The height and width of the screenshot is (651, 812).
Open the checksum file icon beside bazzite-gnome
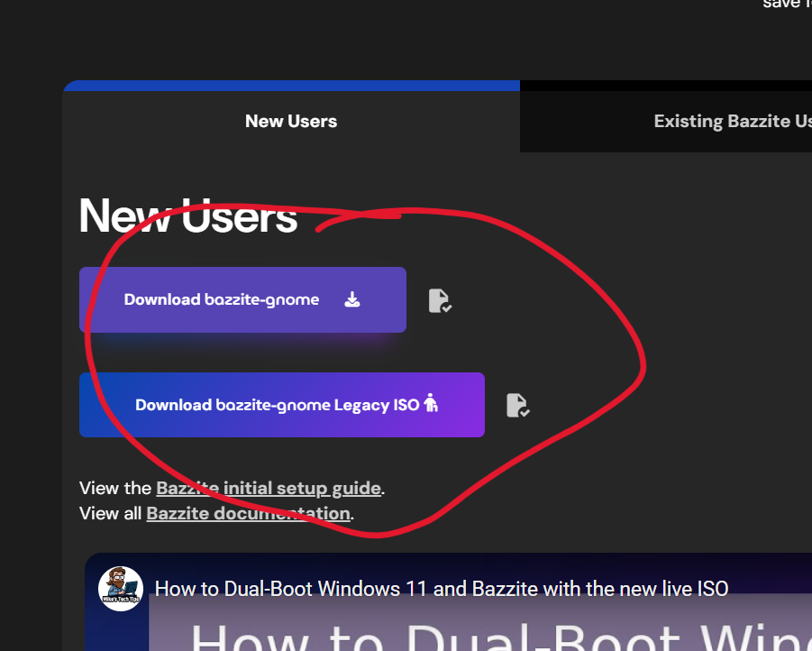click(x=440, y=300)
